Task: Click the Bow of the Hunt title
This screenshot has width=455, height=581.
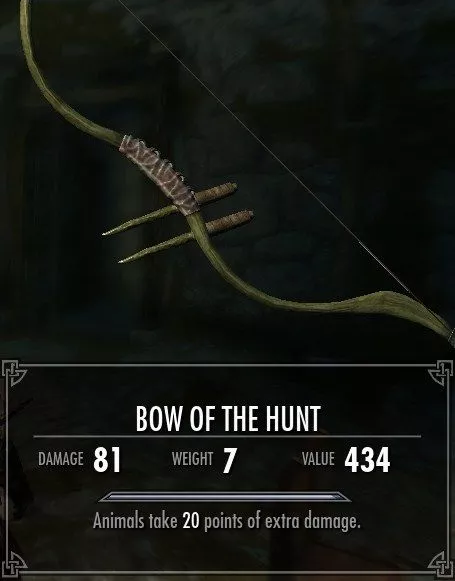Action: point(228,418)
